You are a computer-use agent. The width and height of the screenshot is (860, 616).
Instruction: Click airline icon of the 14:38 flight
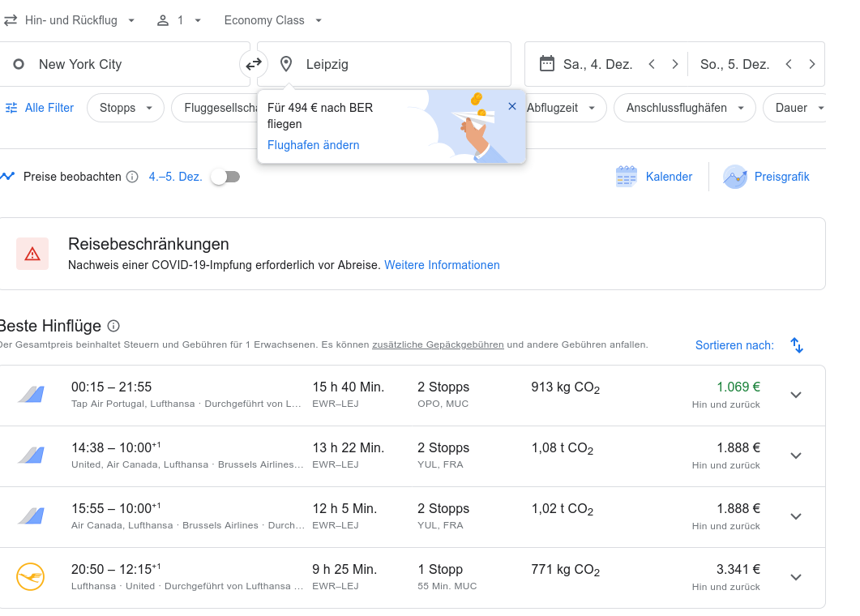(x=31, y=456)
